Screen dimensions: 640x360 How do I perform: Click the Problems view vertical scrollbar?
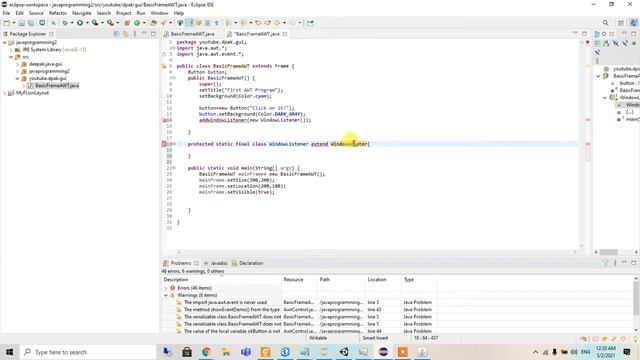636,304
